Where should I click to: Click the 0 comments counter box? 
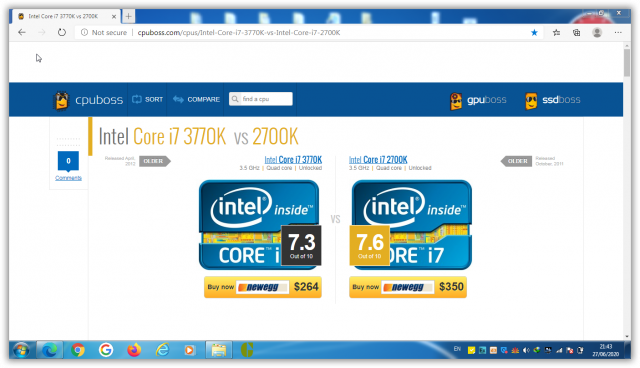(68, 161)
